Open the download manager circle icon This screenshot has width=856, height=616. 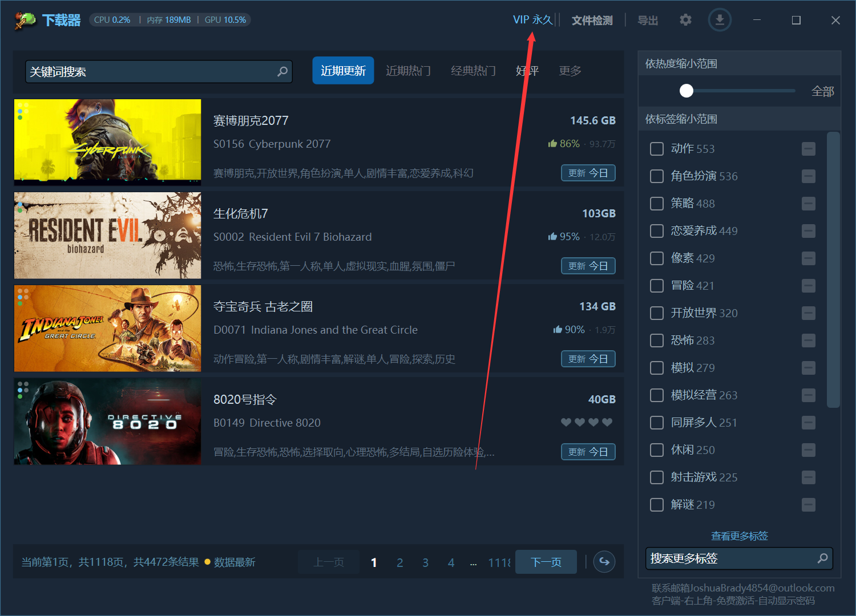(720, 21)
